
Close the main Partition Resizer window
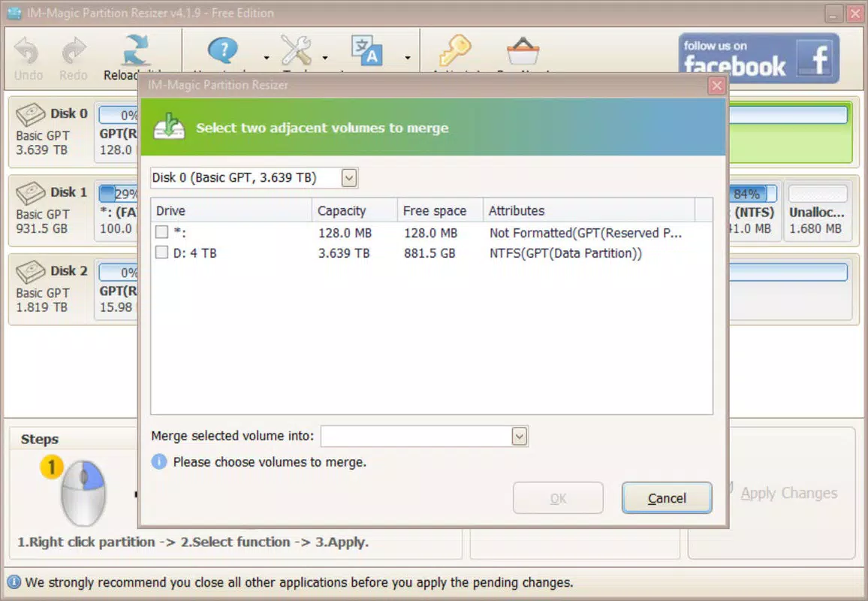[855, 14]
